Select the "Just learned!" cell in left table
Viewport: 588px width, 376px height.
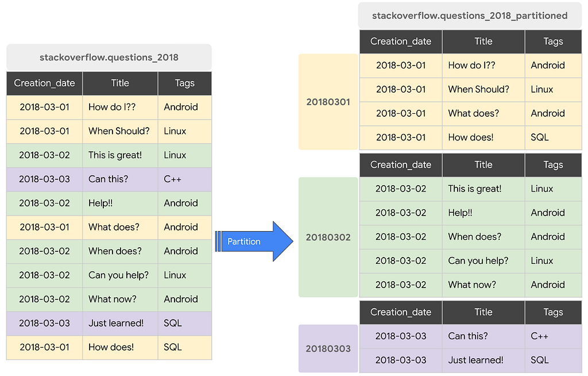pyautogui.click(x=116, y=323)
